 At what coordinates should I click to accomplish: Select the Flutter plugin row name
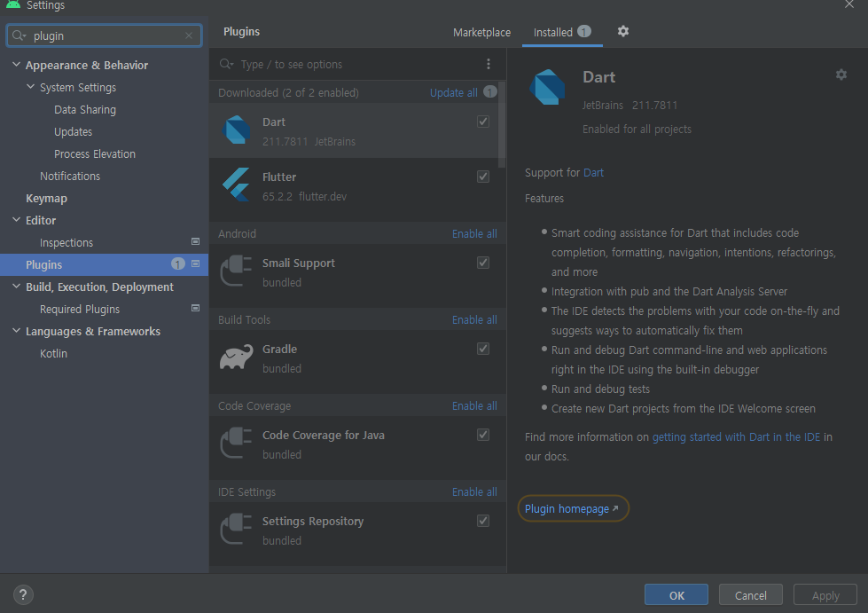(x=279, y=177)
